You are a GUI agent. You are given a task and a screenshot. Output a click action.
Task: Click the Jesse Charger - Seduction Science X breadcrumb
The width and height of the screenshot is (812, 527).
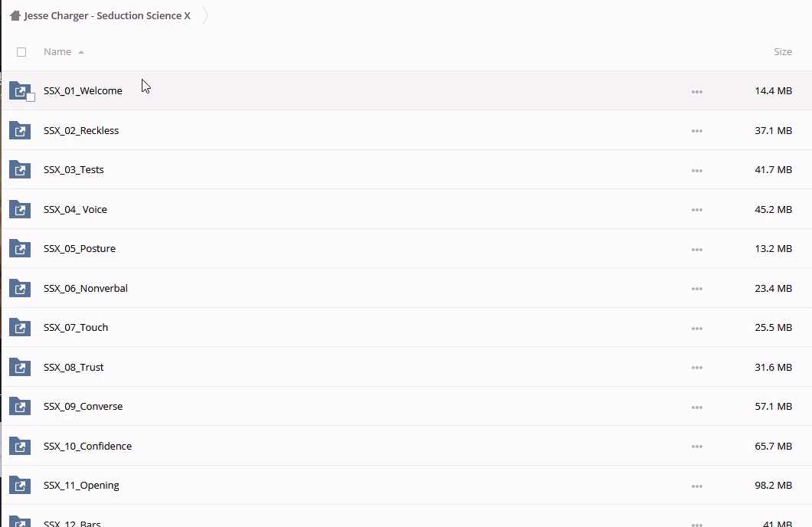pos(107,15)
